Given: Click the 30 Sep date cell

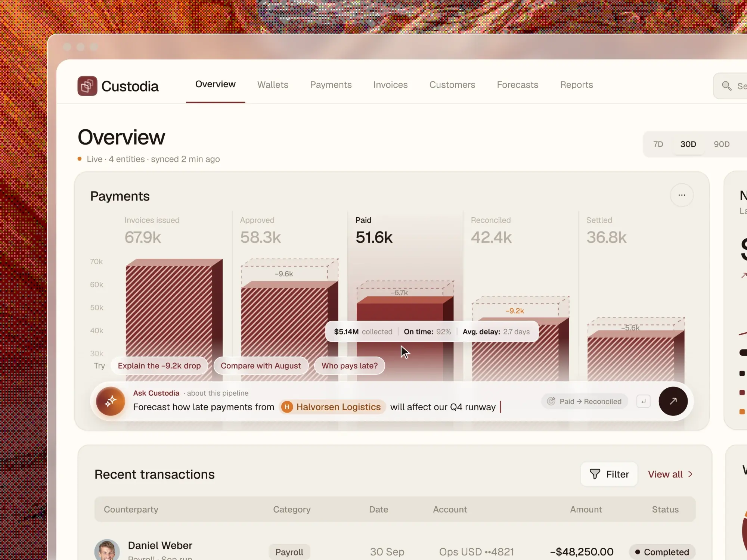Looking at the screenshot, I should coord(387,552).
